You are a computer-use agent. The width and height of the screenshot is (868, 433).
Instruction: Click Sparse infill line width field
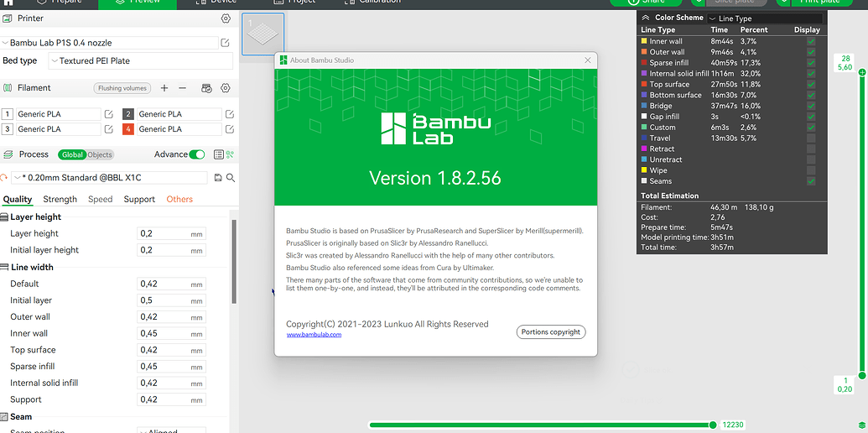pyautogui.click(x=172, y=367)
